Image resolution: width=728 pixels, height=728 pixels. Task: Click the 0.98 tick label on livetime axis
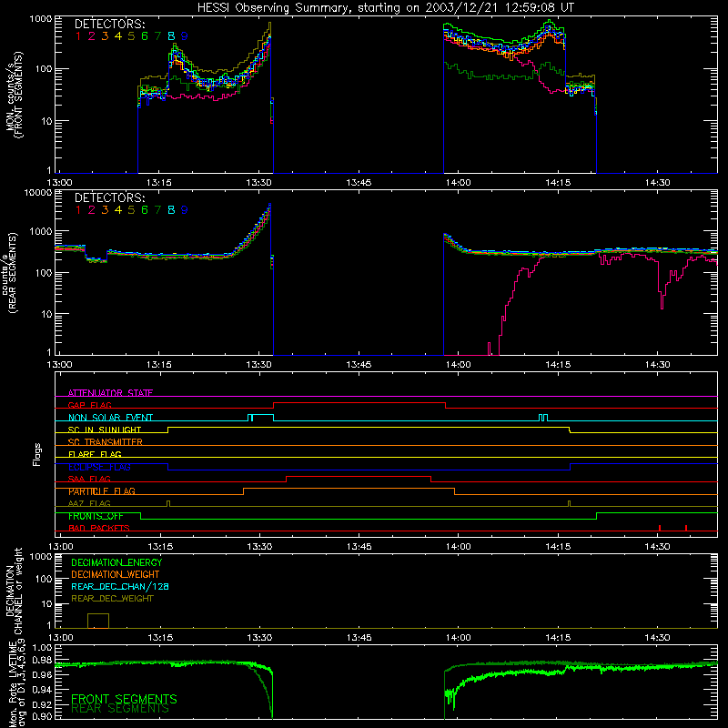[42, 660]
